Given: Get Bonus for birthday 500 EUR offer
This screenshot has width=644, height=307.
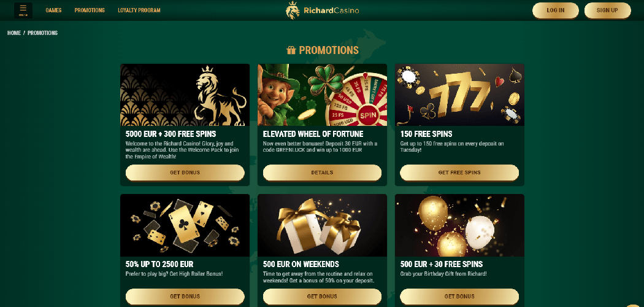Looking at the screenshot, I should coord(459,297).
